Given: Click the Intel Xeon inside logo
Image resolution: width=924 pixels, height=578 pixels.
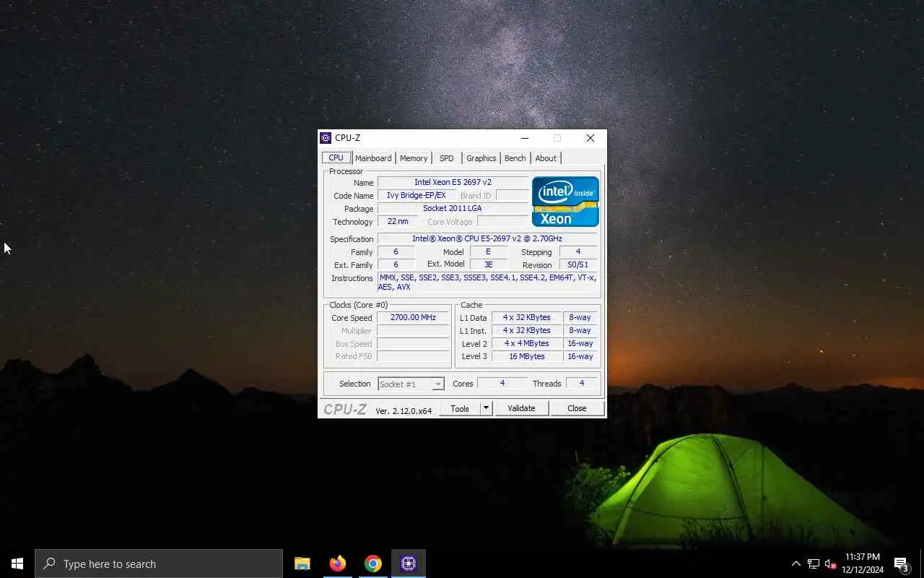Looking at the screenshot, I should (565, 202).
